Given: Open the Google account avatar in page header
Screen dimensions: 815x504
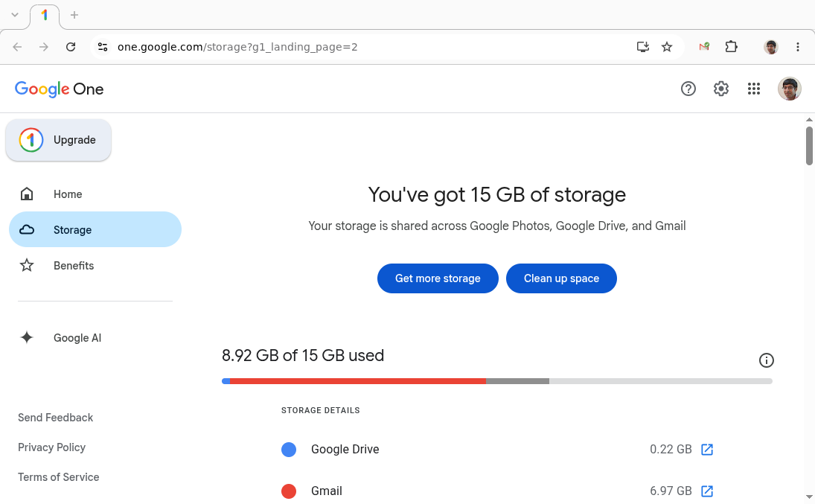Looking at the screenshot, I should [x=789, y=89].
